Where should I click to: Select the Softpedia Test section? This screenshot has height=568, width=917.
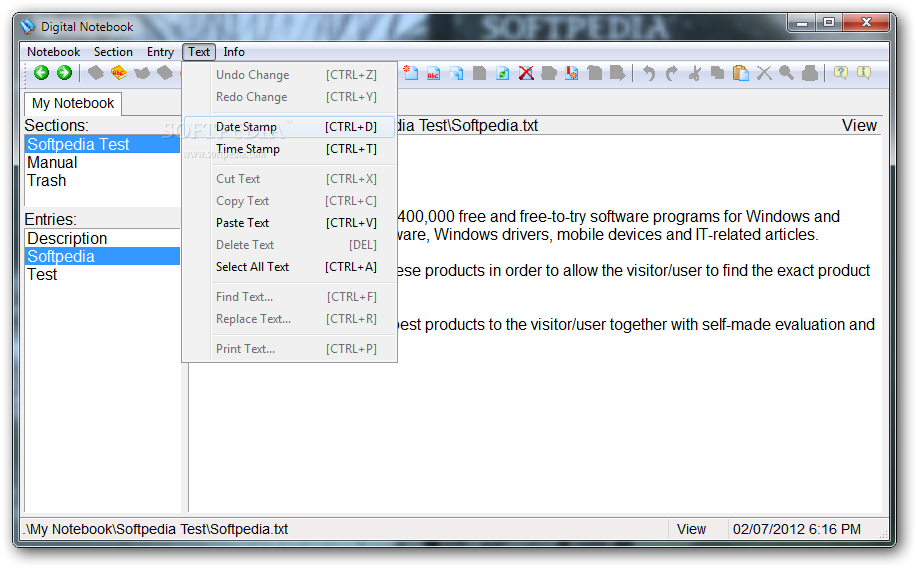tap(102, 144)
